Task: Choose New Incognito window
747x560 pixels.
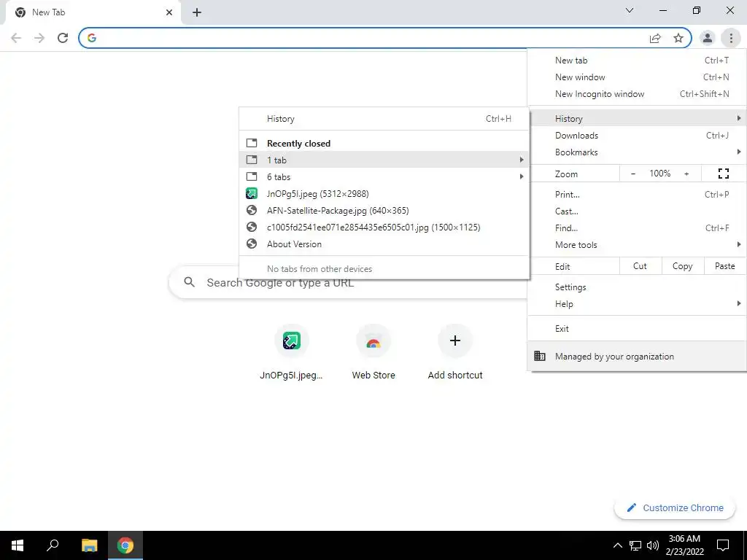Action: tap(637, 94)
